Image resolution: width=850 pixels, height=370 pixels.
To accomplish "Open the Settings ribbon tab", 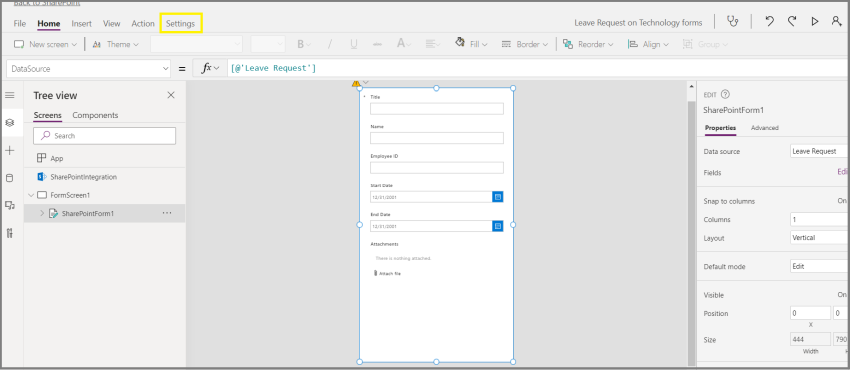I will (x=181, y=23).
